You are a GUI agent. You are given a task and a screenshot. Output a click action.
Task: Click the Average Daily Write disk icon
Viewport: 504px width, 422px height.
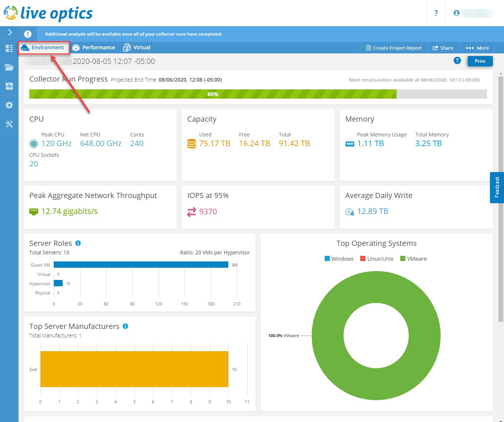click(350, 212)
